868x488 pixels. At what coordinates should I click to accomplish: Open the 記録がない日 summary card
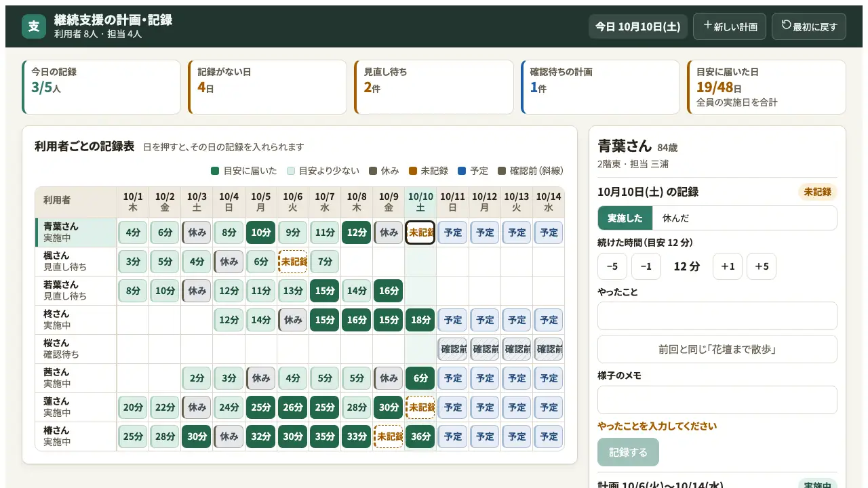point(268,87)
